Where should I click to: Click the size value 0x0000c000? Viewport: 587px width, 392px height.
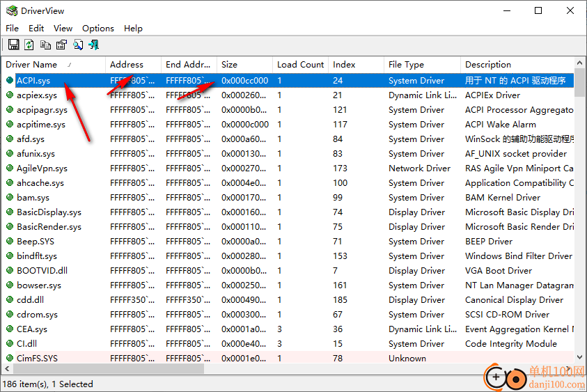245,125
